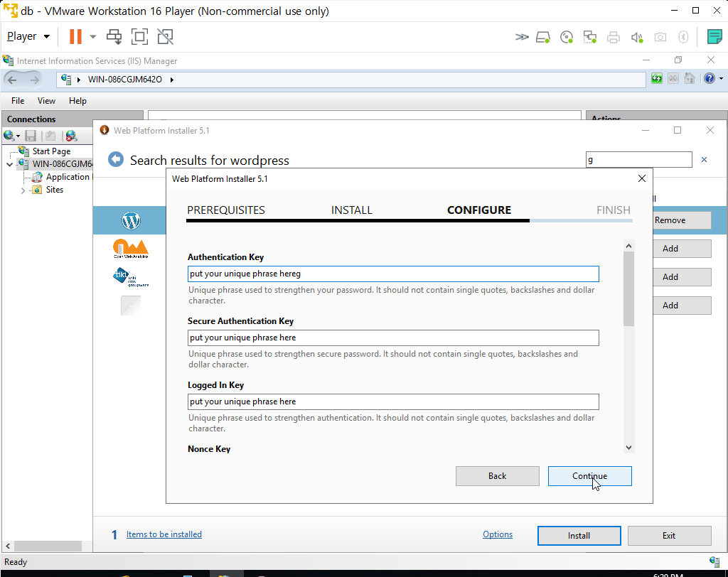
Task: Toggle VMware Unity mode icon
Action: [x=165, y=37]
